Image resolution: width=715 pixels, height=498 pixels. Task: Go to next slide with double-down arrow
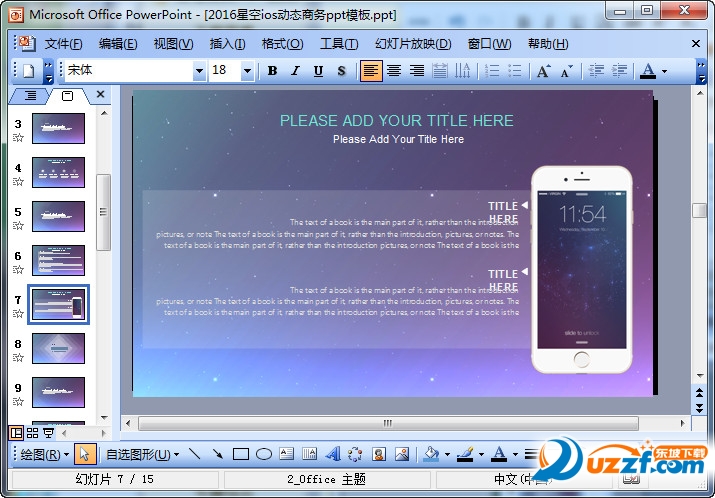click(x=699, y=407)
